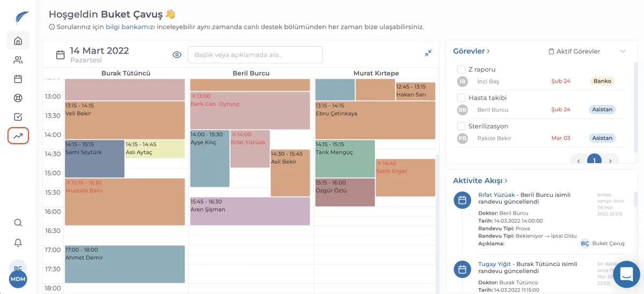Open the Aktivite Akışı section header
The image size is (644, 294).
coord(480,181)
